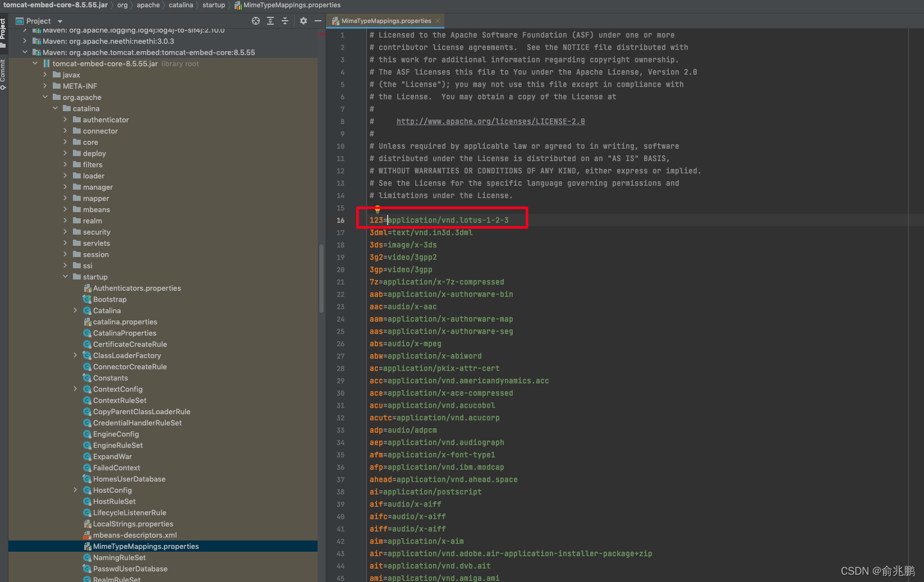Select NamingRuleSet class
924x582 pixels.
(x=119, y=557)
